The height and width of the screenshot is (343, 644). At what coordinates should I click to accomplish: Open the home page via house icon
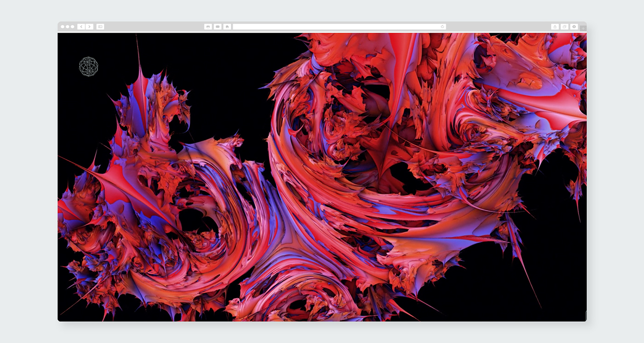227,27
